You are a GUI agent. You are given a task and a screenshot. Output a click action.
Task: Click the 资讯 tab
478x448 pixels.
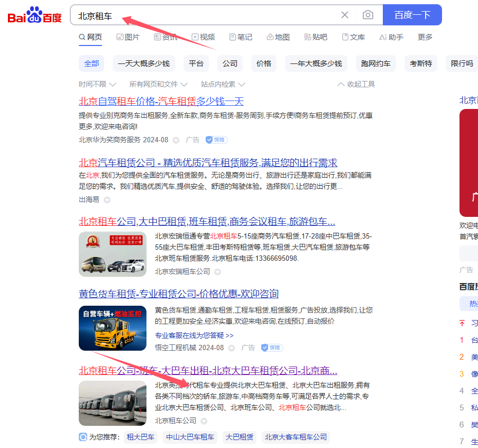point(166,37)
